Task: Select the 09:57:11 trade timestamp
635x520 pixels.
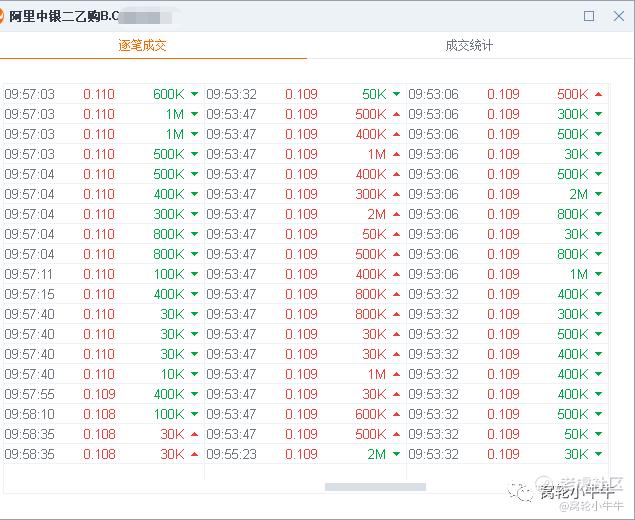Action: point(30,275)
